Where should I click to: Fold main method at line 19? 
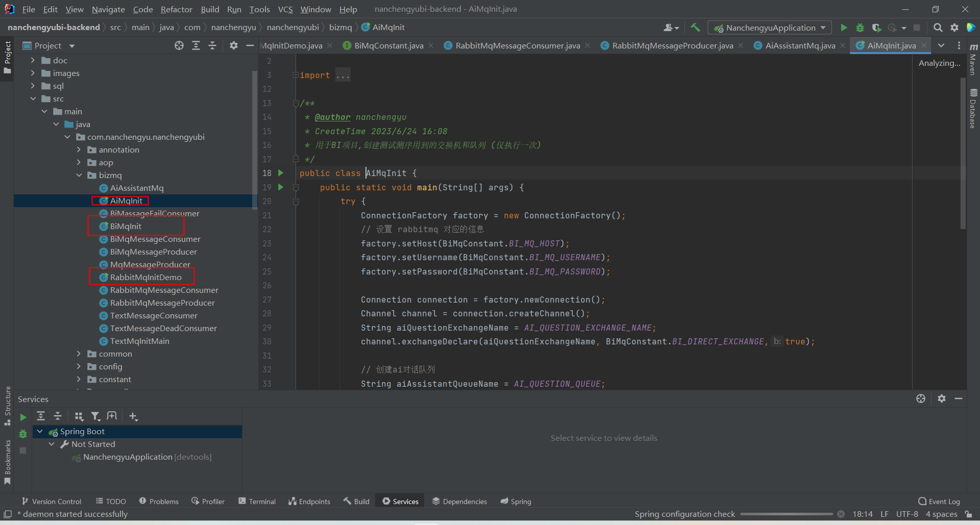point(296,188)
